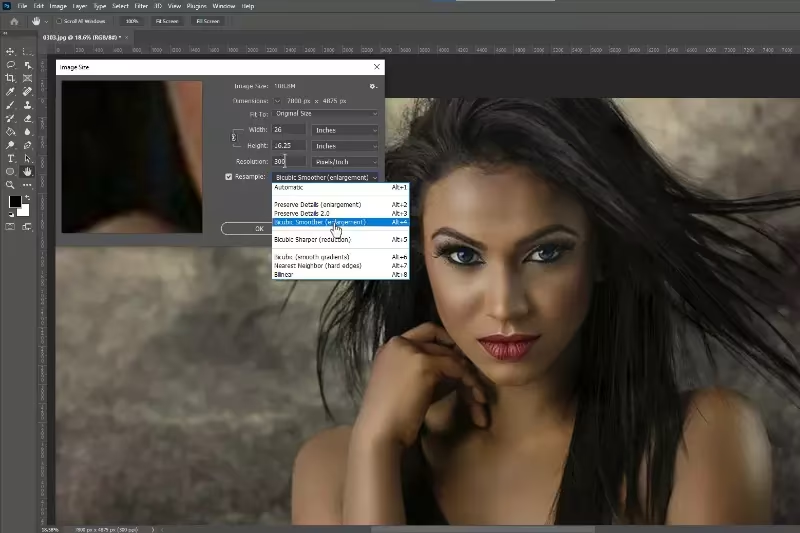Open the Fit To dropdown
The width and height of the screenshot is (800, 533).
tap(326, 114)
